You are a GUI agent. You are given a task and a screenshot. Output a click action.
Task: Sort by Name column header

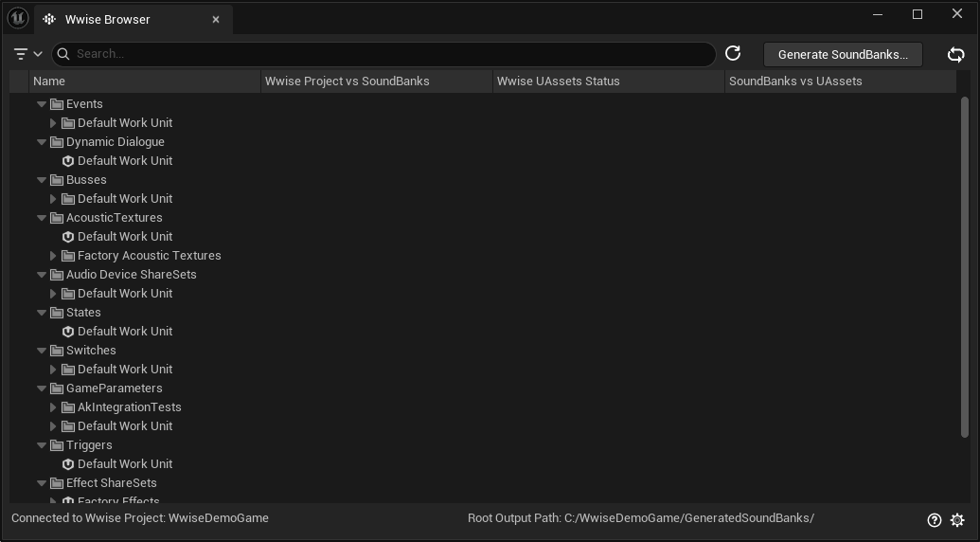(144, 81)
